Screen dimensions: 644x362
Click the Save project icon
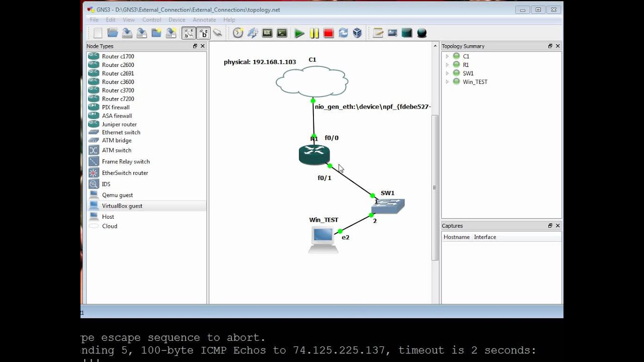click(171, 33)
